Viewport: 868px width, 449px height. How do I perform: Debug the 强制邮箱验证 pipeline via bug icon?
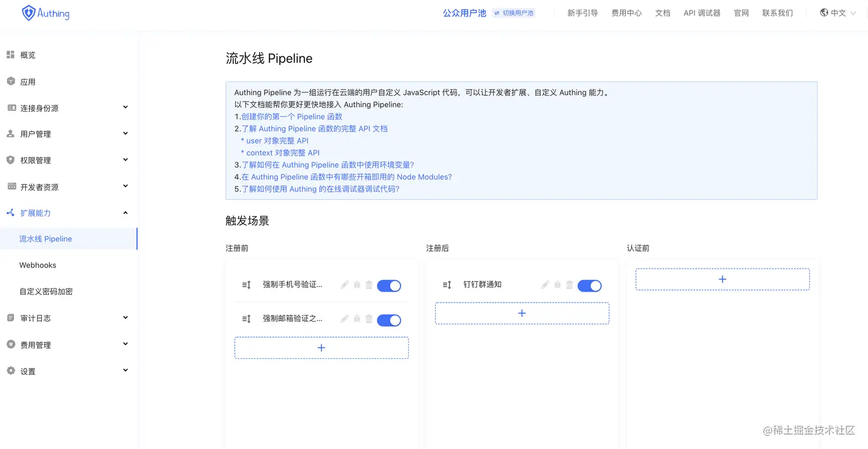(x=356, y=319)
